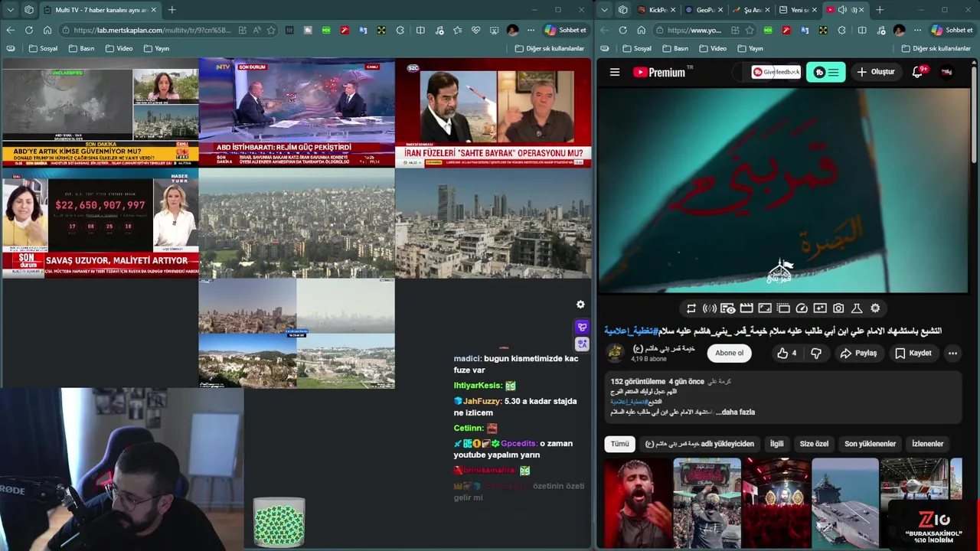The height and width of the screenshot is (551, 980).
Task: Favorite the Multi TV page with star
Action: [x=271, y=30]
